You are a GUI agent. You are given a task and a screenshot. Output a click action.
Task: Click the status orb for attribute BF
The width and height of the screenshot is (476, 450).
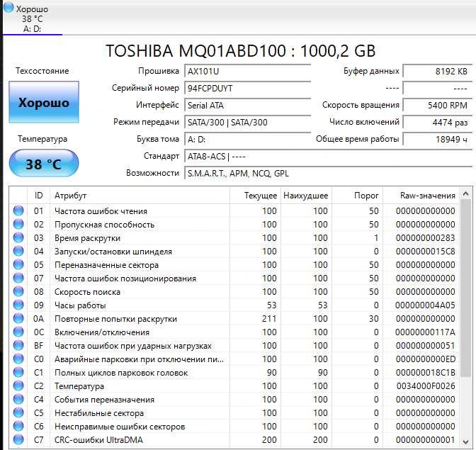(x=18, y=345)
